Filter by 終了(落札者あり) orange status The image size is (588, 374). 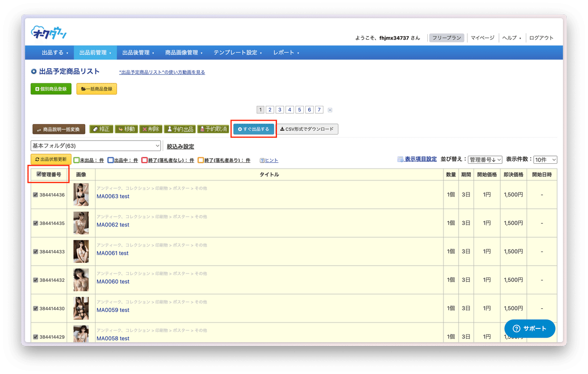click(224, 160)
